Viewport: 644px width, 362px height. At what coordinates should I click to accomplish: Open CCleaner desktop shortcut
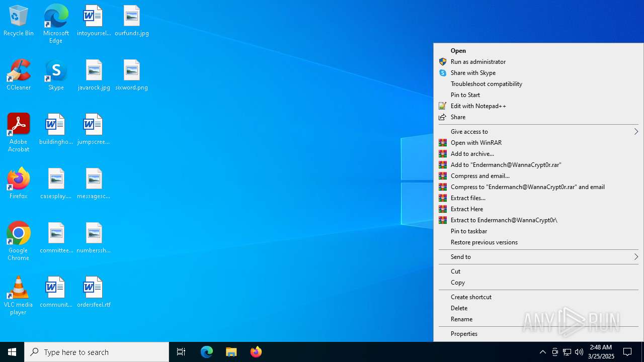click(19, 75)
